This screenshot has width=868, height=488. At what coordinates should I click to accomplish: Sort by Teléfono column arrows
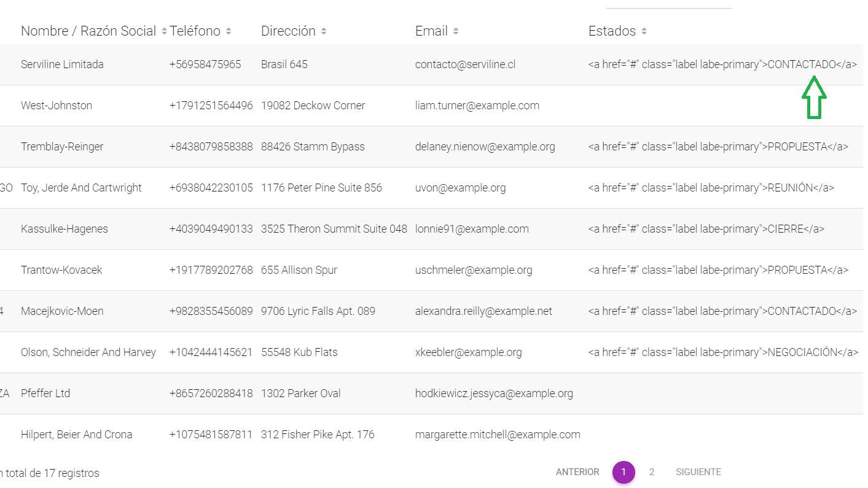229,31
